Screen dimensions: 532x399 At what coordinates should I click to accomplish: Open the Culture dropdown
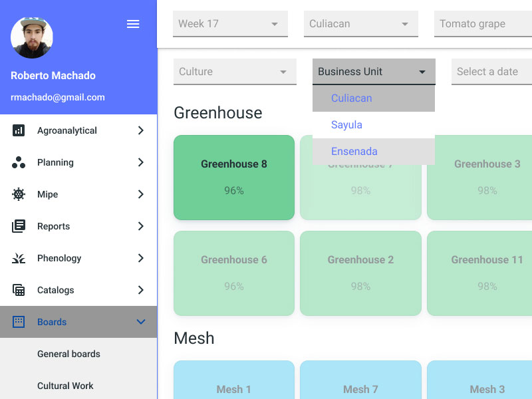235,72
